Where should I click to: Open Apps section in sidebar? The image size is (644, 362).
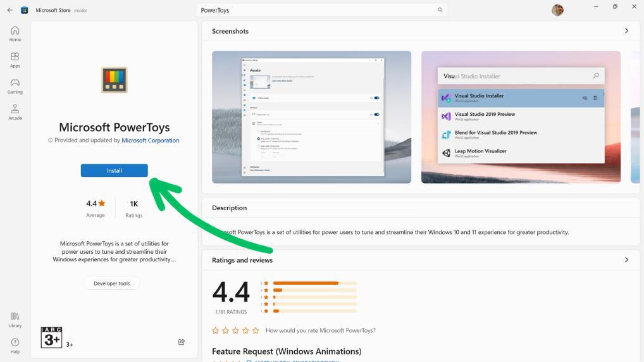pyautogui.click(x=15, y=60)
